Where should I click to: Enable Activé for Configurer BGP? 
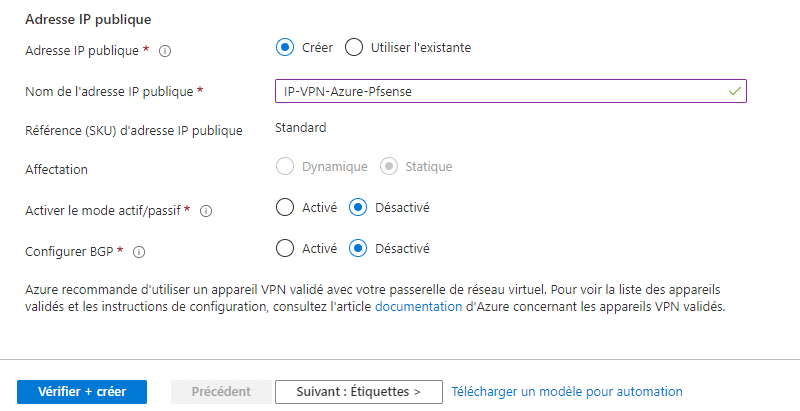click(x=285, y=248)
